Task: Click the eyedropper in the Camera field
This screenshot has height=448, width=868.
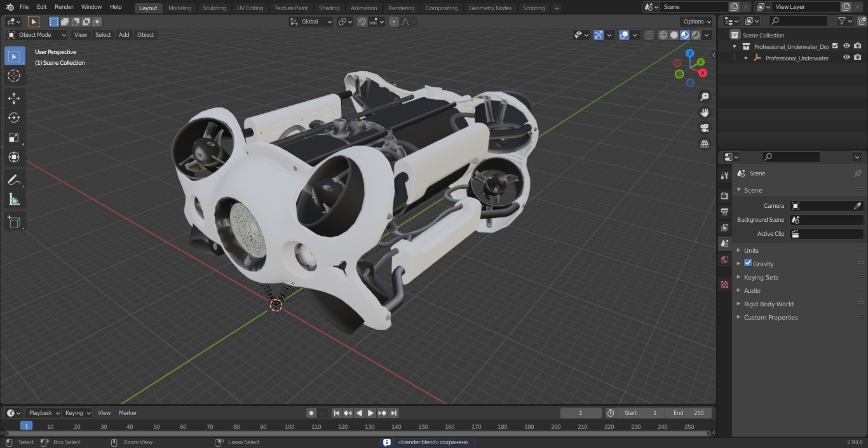Action: click(857, 206)
